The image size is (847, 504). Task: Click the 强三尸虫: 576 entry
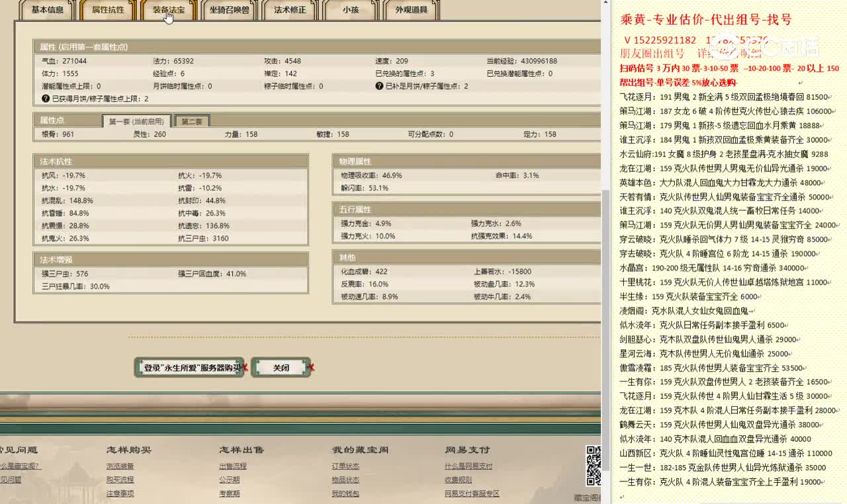[x=64, y=274]
